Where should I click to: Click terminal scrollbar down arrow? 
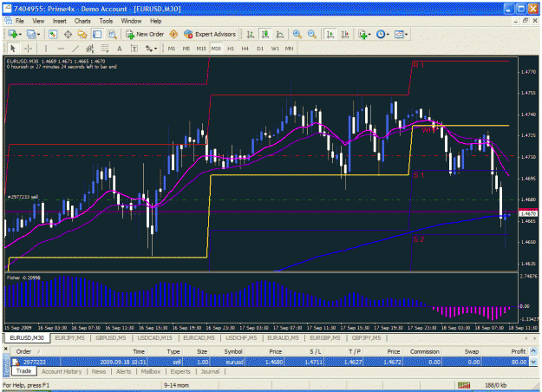pos(533,363)
